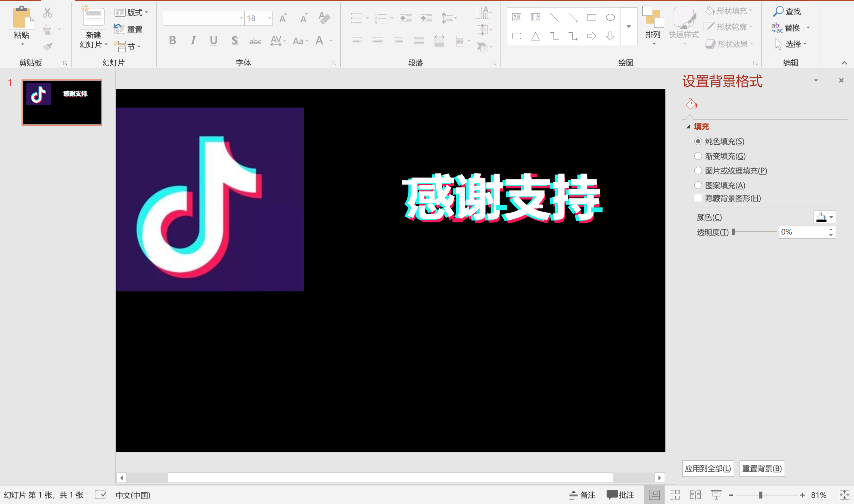Decrease list indent level icon
Screen dimensions: 854x504
(x=406, y=18)
